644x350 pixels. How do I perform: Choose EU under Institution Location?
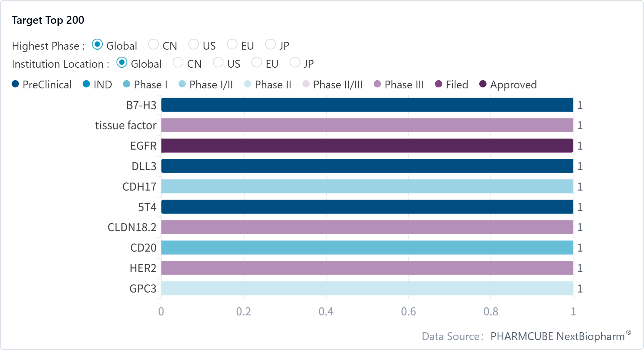point(257,63)
